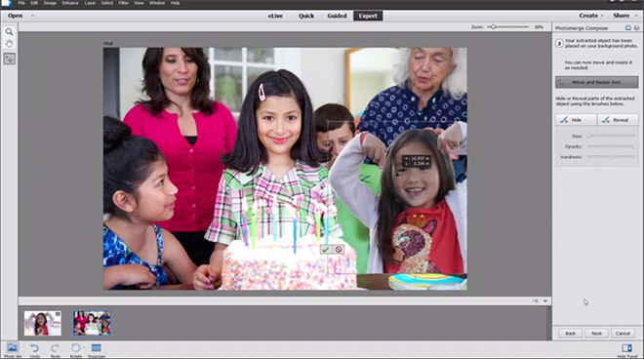Image resolution: width=644 pixels, height=359 pixels.
Task: Open the View menu
Action: tap(140, 3)
